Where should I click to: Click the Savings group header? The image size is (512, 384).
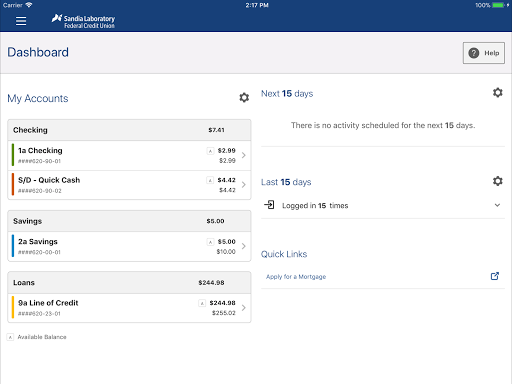point(129,221)
